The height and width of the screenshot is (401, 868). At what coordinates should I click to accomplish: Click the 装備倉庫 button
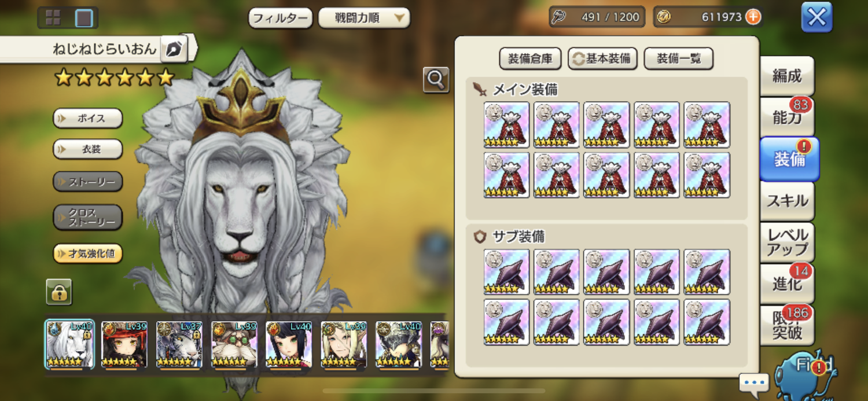(530, 58)
